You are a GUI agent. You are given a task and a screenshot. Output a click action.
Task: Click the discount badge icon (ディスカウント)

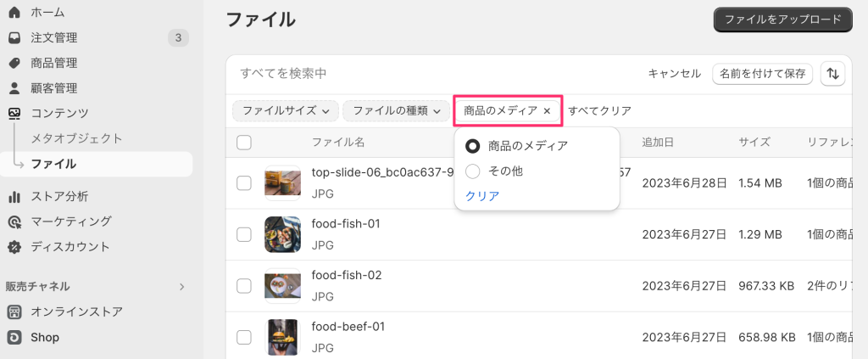tap(14, 247)
